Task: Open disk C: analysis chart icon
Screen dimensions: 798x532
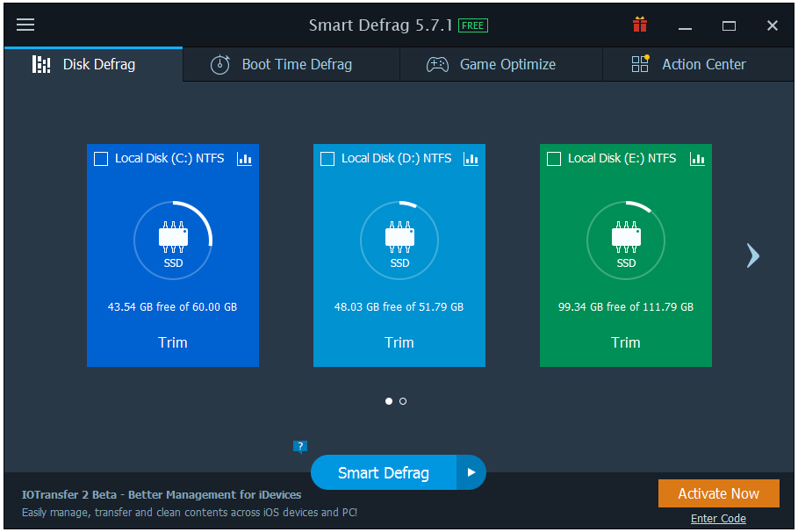Action: 244,159
